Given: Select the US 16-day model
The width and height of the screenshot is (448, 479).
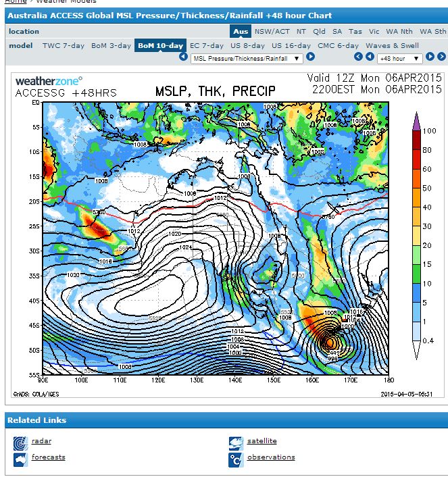Looking at the screenshot, I should (x=291, y=45).
